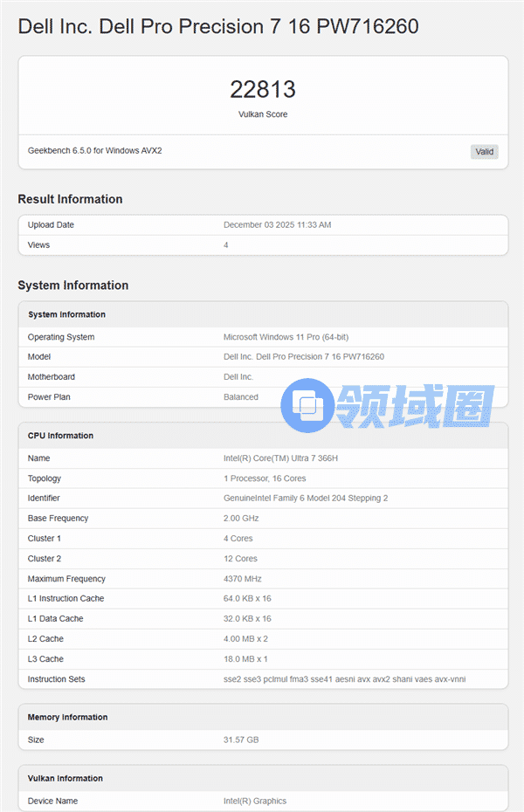524x812 pixels.
Task: Click the Upload Date value
Action: 277,225
